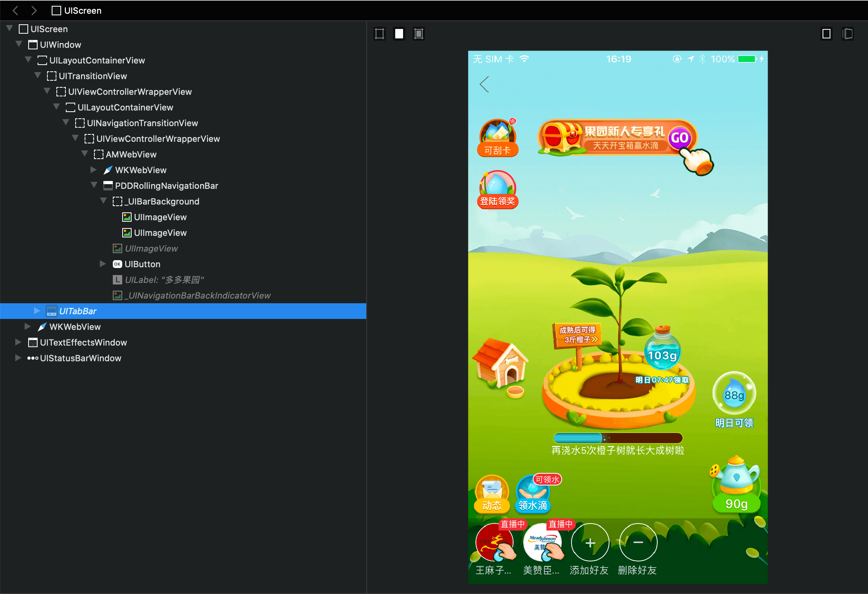The width and height of the screenshot is (868, 594).
Task: Toggle the wireframe outline view mode icon
Action: pos(379,34)
